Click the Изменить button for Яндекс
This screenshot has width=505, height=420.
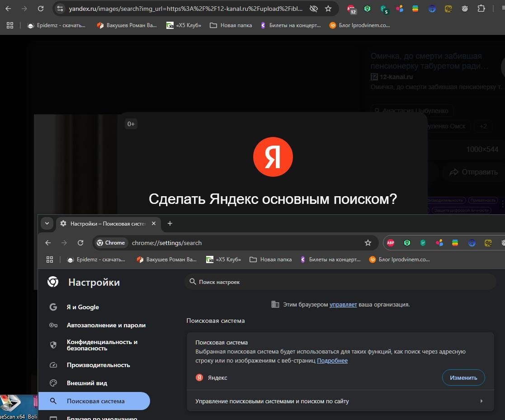pos(463,378)
